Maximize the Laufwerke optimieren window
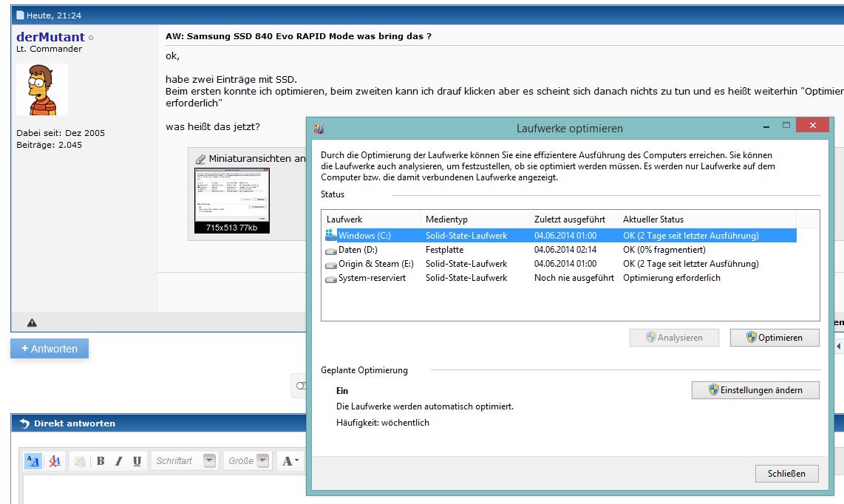The width and height of the screenshot is (844, 504). point(786,125)
